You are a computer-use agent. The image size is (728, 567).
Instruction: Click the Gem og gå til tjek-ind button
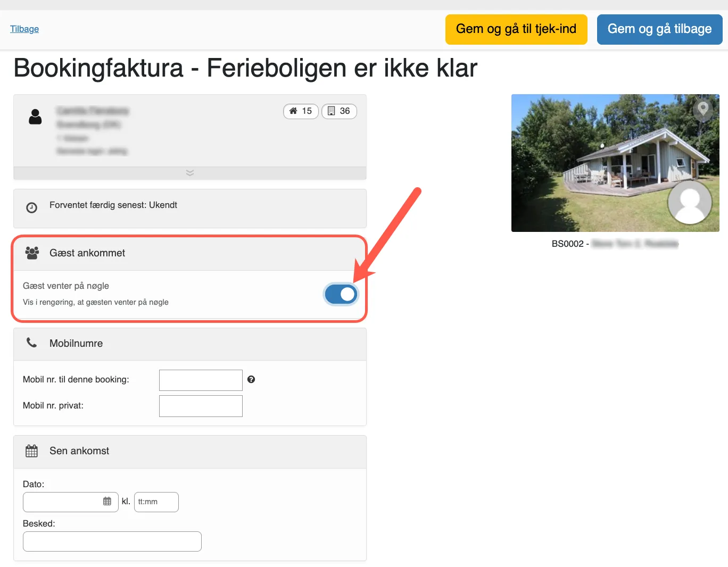click(x=516, y=29)
